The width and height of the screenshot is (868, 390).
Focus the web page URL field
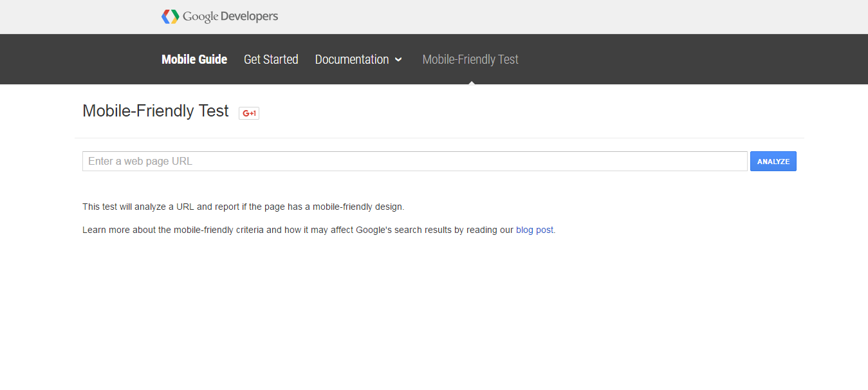[x=415, y=162]
